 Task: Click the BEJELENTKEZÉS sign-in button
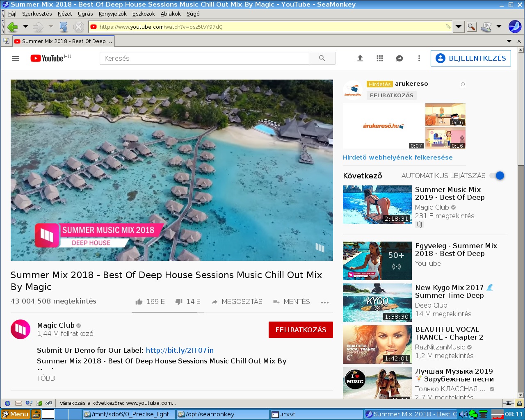(x=470, y=58)
